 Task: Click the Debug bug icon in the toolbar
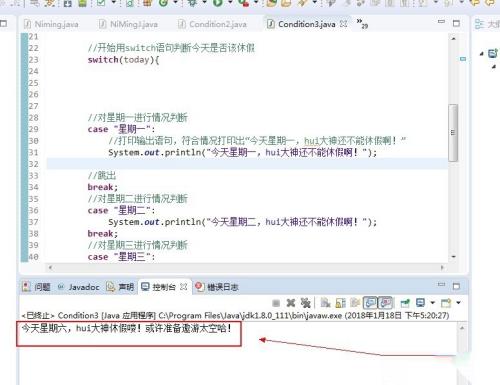pos(192,3)
